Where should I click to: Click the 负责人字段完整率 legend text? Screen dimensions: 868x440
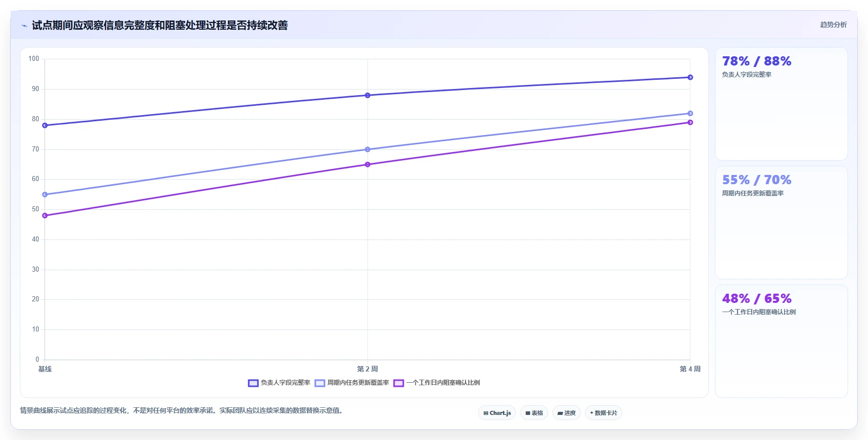(286, 383)
